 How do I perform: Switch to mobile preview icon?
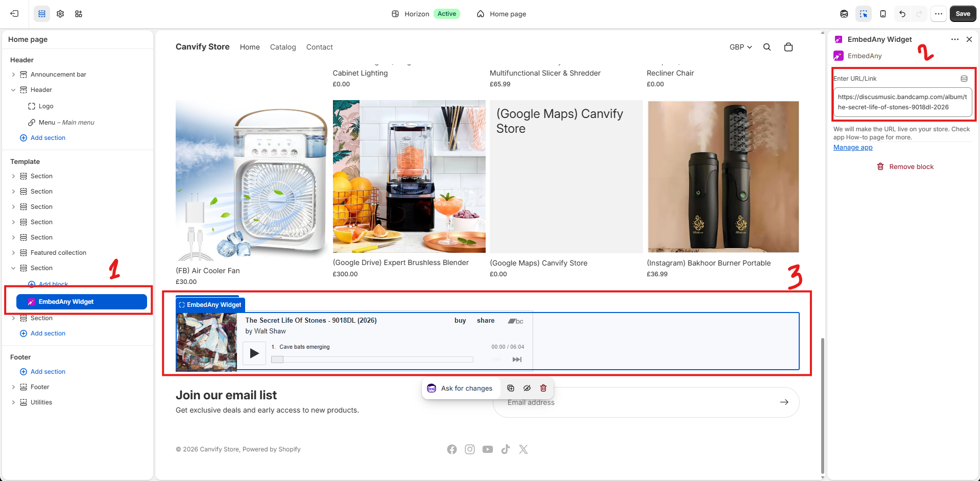click(x=883, y=14)
